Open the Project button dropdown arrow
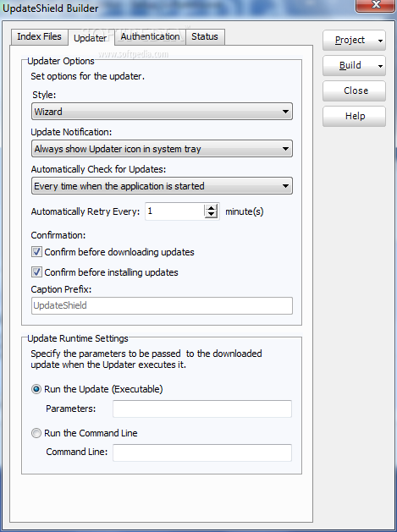 (x=380, y=41)
